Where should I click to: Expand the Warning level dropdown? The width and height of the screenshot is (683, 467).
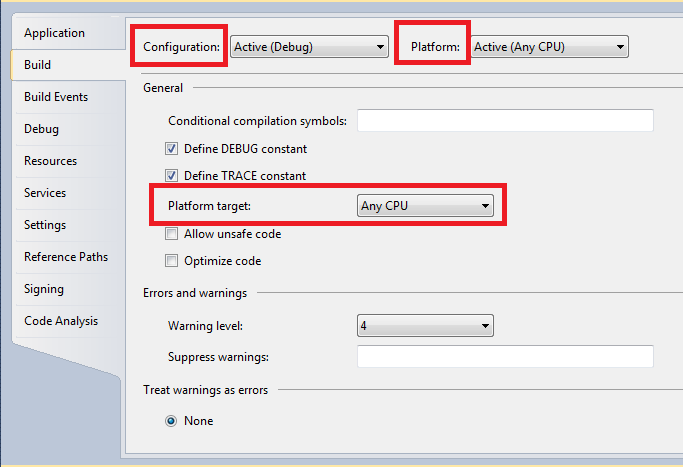click(425, 325)
